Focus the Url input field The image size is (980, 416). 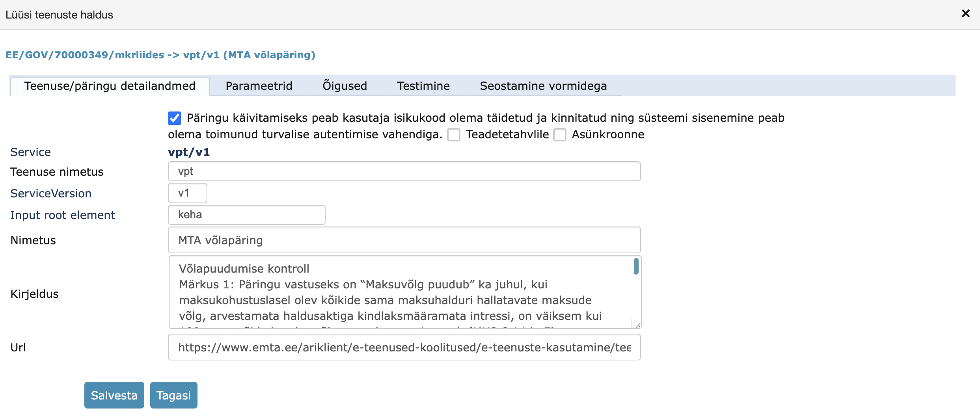pyautogui.click(x=404, y=347)
